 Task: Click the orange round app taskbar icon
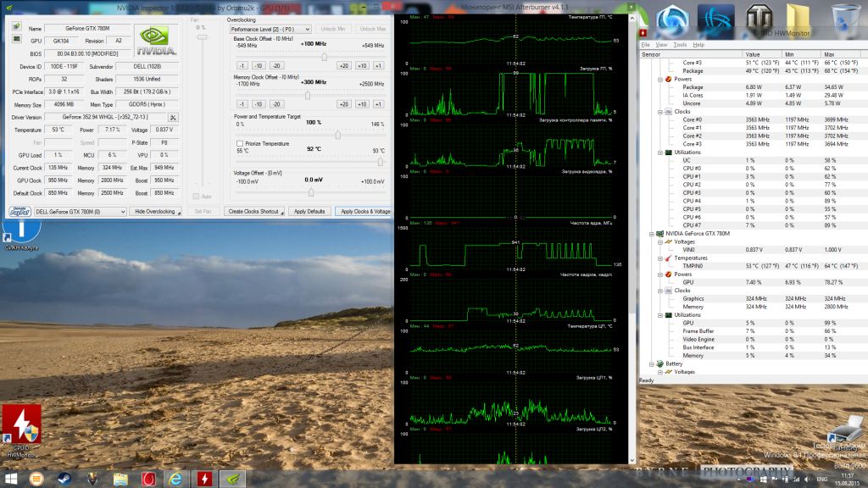pyautogui.click(x=36, y=479)
